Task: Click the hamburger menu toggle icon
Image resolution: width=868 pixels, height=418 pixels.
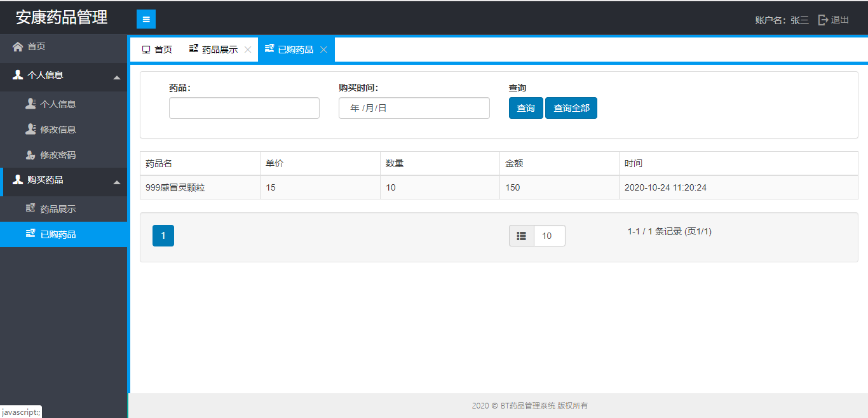Action: pyautogui.click(x=146, y=20)
